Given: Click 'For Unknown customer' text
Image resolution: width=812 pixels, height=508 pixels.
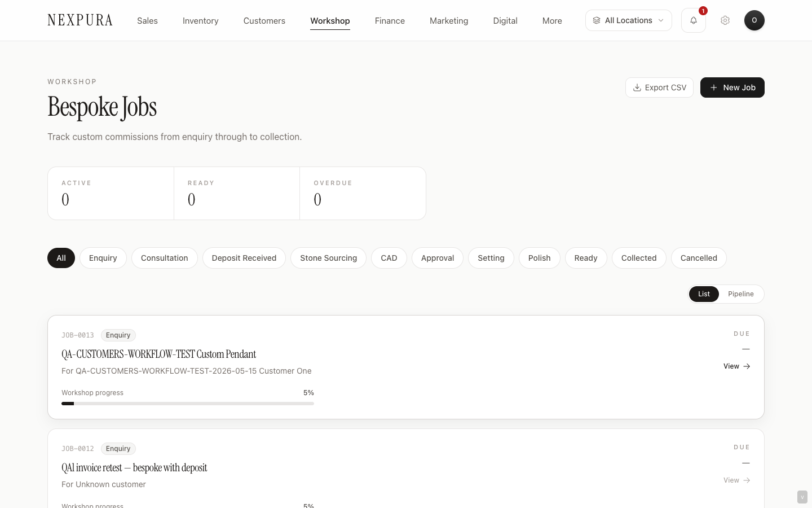Looking at the screenshot, I should (104, 484).
